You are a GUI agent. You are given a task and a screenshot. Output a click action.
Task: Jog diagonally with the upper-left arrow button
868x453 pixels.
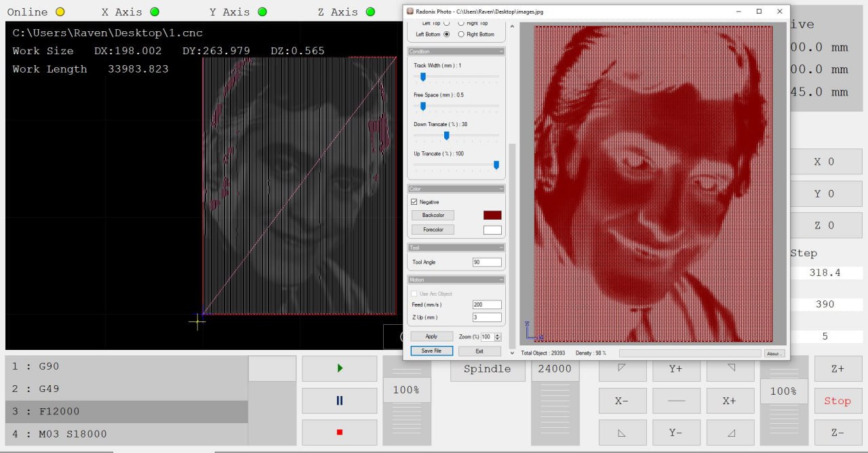(622, 368)
